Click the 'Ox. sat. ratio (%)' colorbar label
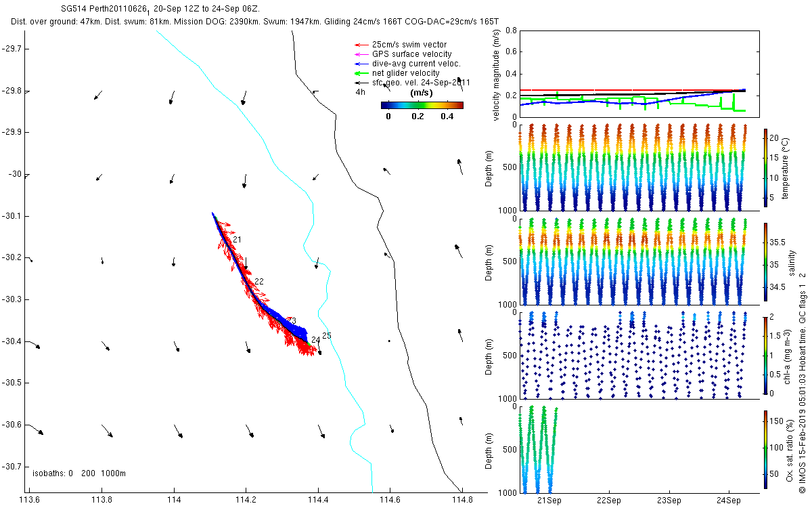The height and width of the screenshot is (508, 812). [x=790, y=449]
